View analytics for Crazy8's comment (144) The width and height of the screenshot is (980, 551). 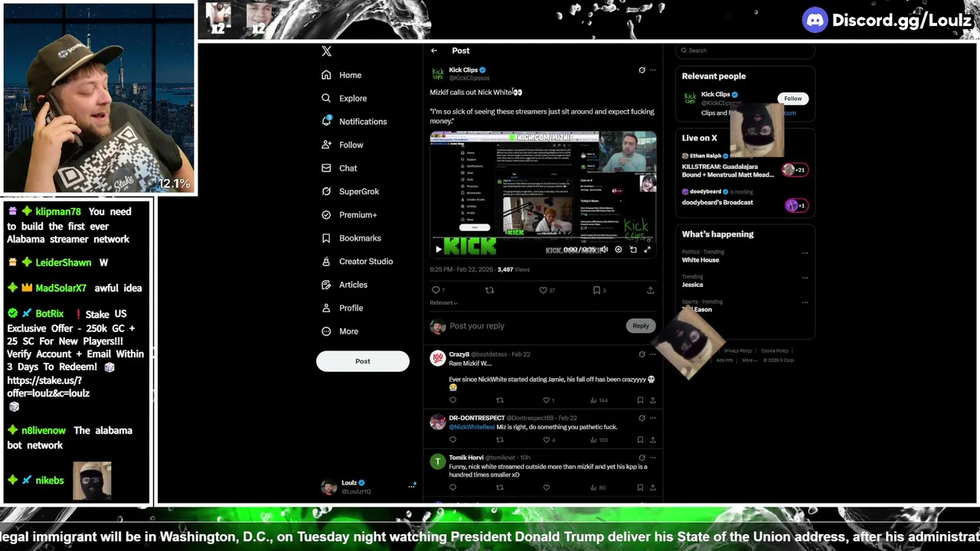599,400
